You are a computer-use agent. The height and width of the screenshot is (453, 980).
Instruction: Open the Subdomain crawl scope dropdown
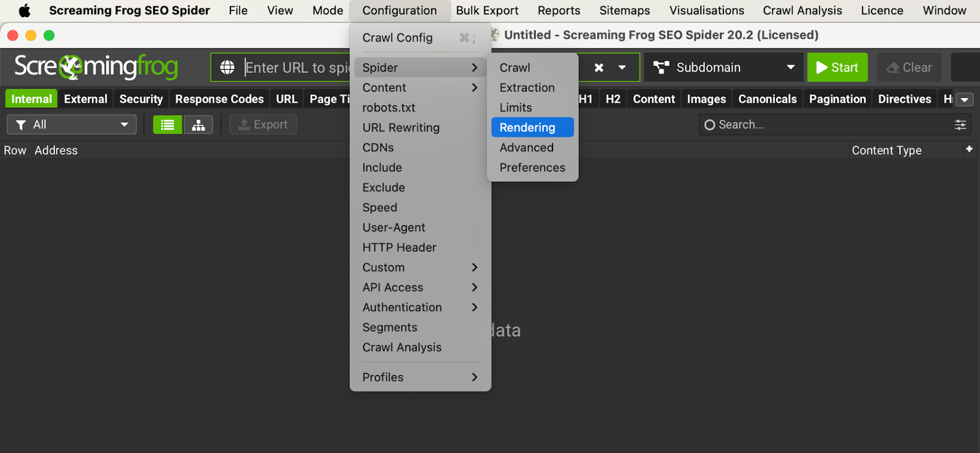724,67
